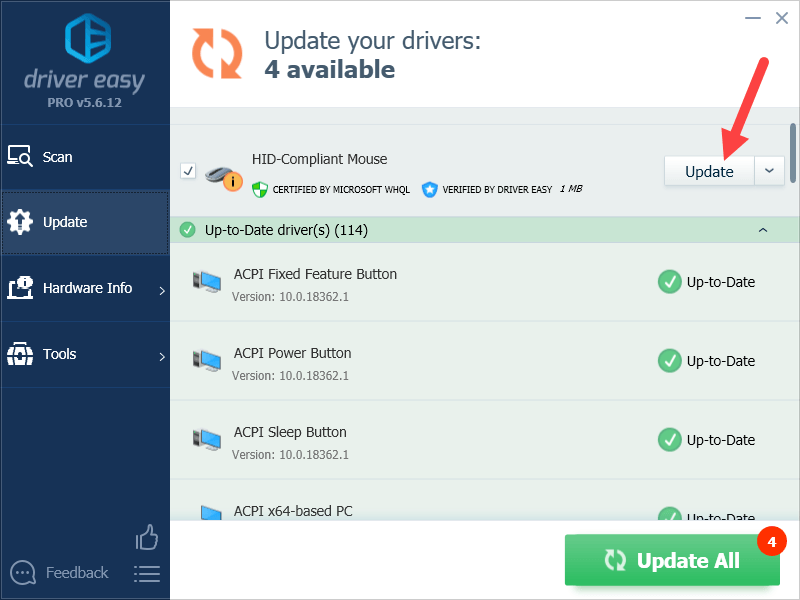Close the Driver Easy window

(782, 18)
